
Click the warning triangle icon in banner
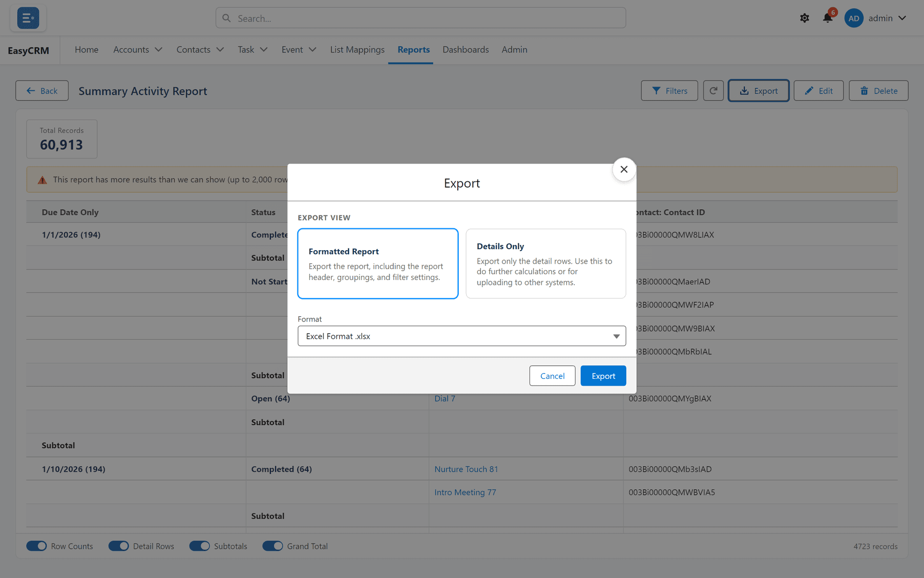point(43,180)
